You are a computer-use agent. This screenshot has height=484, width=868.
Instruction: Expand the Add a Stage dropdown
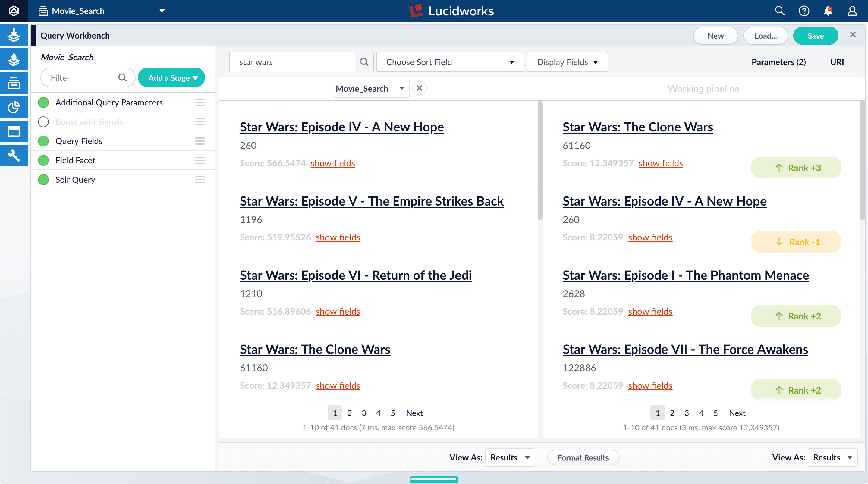171,77
